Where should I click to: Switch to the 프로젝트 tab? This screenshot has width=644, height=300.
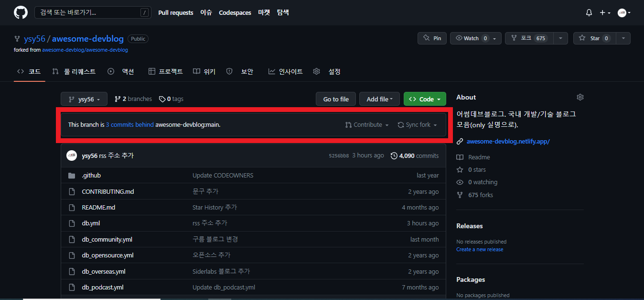click(x=166, y=71)
